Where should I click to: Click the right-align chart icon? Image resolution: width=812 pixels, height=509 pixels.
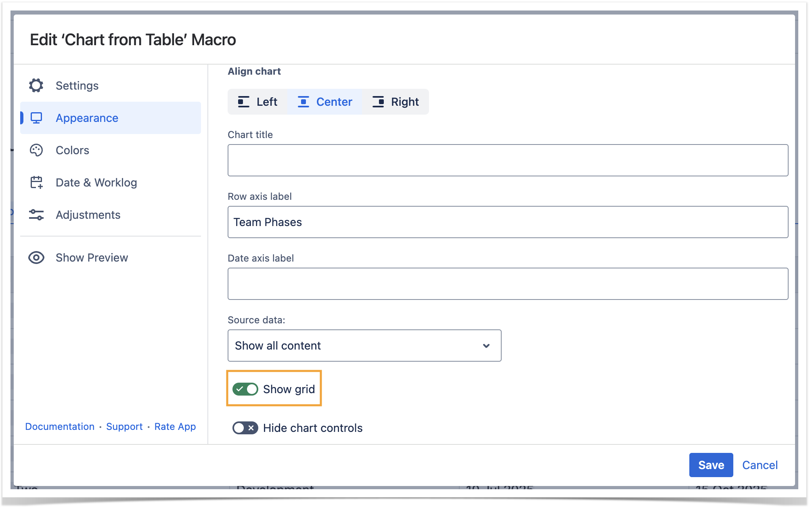tap(378, 102)
